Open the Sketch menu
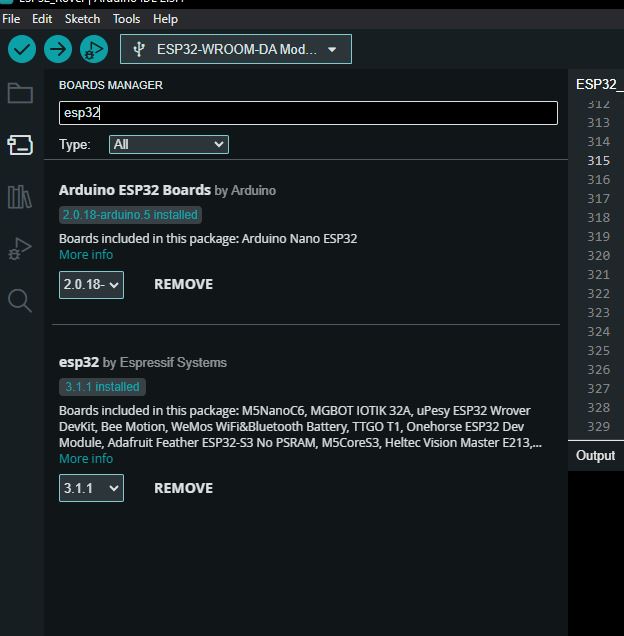The width and height of the screenshot is (624, 636). 82,19
